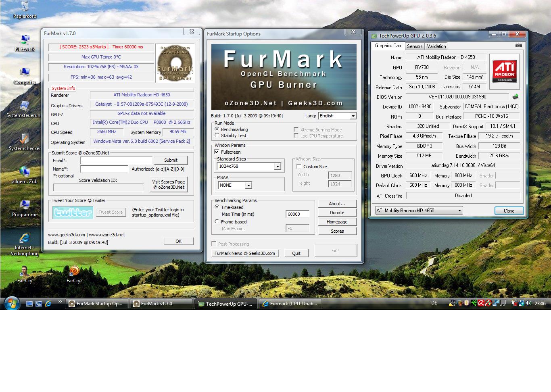Image resolution: width=551 pixels, height=392 pixels.
Task: Switch to FurMark v1.7.0 taskbar item
Action: pyautogui.click(x=161, y=304)
